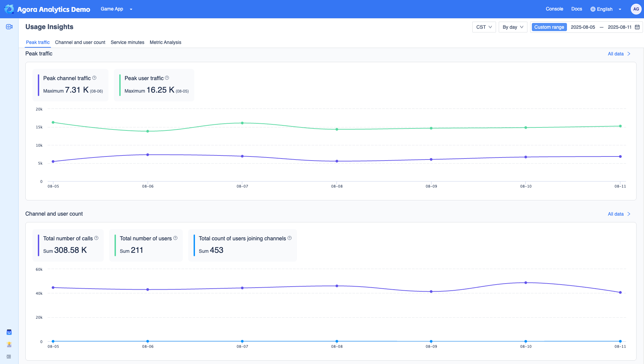Switch to Metric Analysis tab
Viewport: 644px width, 364px height.
pyautogui.click(x=166, y=42)
